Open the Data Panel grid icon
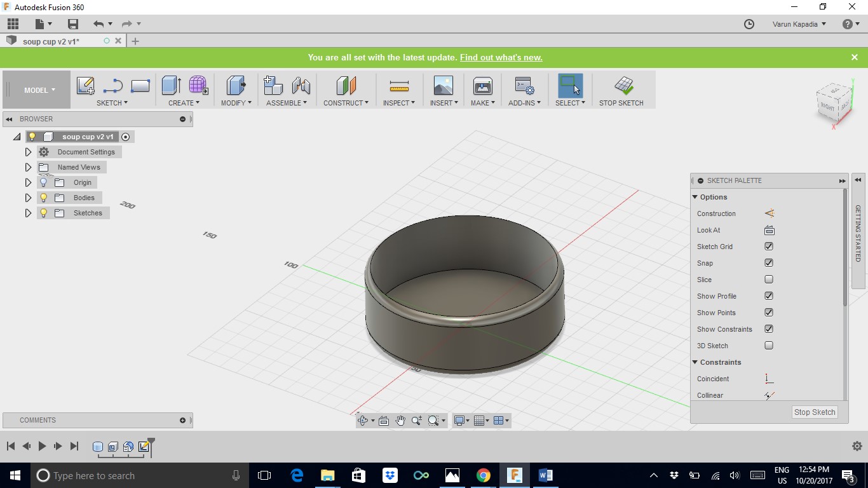 click(x=13, y=24)
